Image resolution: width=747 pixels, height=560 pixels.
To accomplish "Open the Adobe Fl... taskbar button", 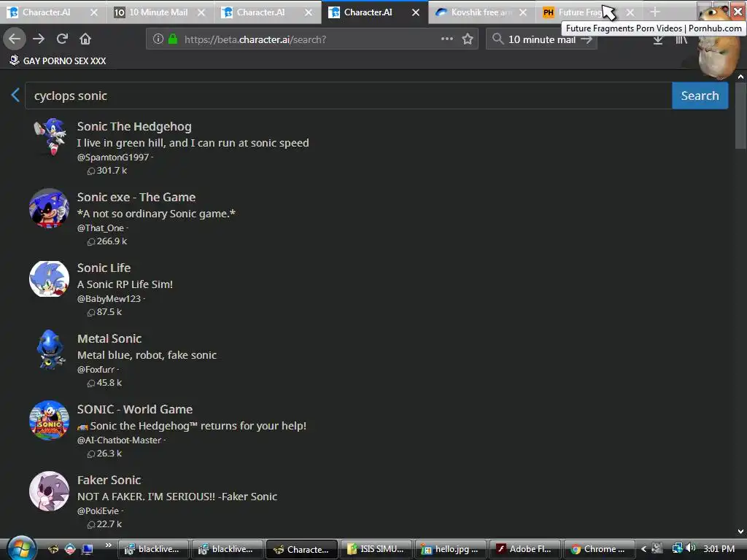I will tap(525, 549).
